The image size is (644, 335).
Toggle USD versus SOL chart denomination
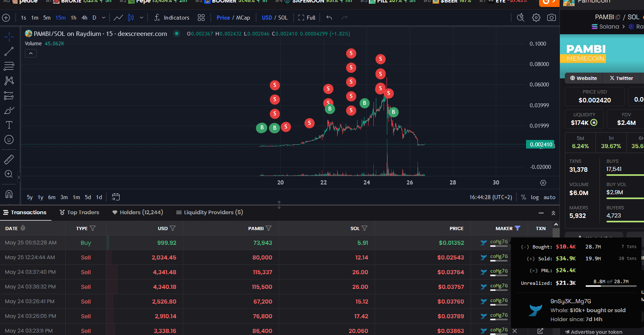275,18
